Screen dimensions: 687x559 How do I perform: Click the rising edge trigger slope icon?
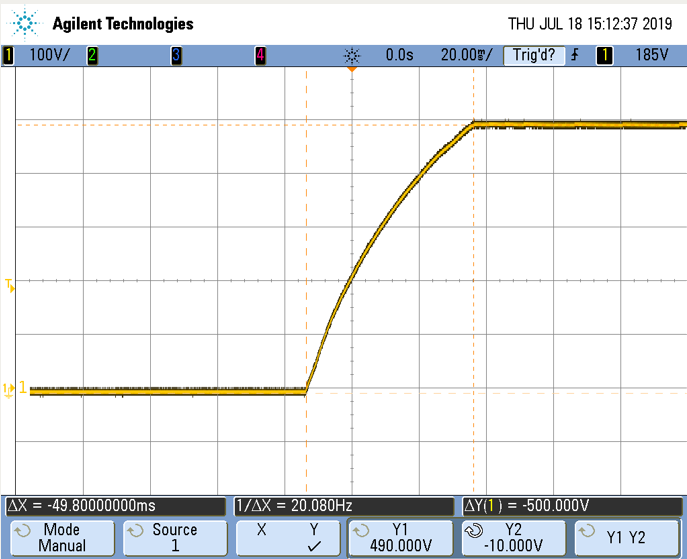pyautogui.click(x=575, y=56)
